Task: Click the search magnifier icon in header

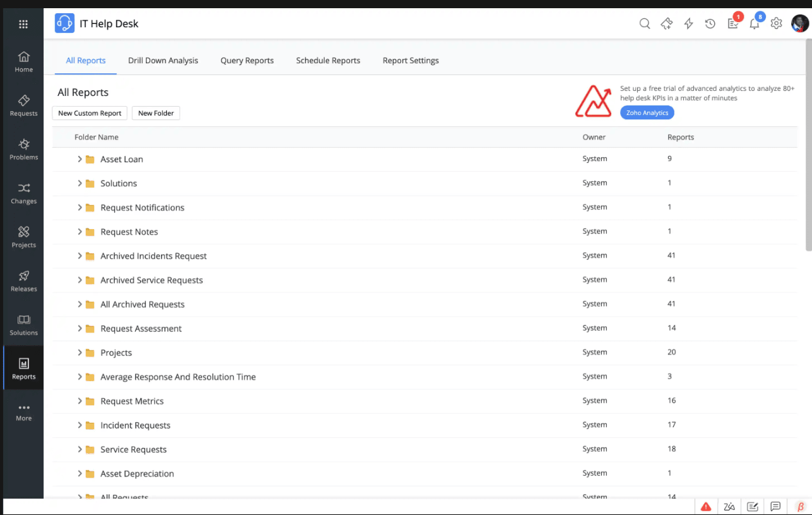Action: click(645, 24)
